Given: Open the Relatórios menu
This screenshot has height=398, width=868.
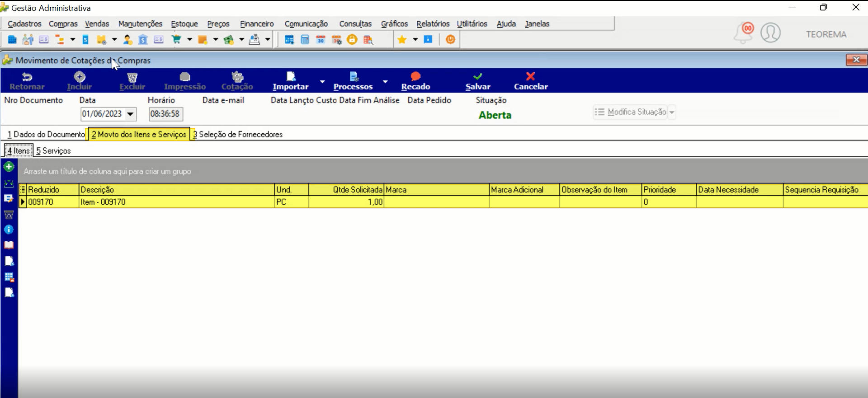Looking at the screenshot, I should 433,24.
